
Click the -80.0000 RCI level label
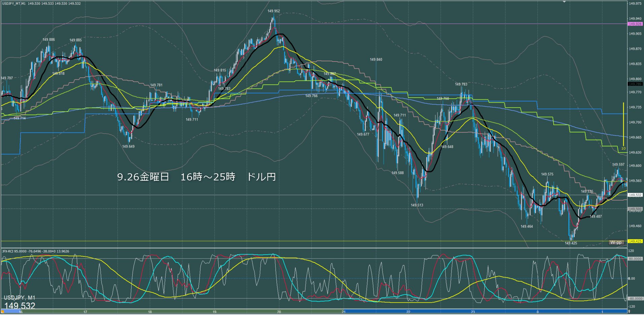tap(635, 299)
